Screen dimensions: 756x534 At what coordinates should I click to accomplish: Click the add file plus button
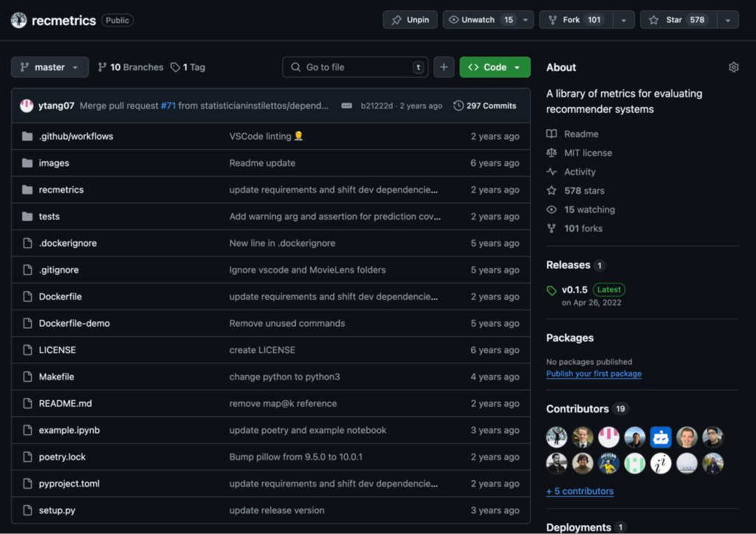(x=444, y=67)
